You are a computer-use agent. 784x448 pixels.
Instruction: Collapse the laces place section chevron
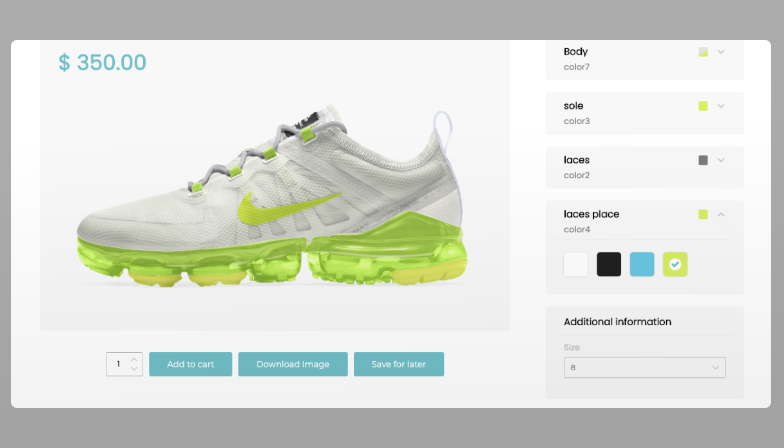pos(720,214)
